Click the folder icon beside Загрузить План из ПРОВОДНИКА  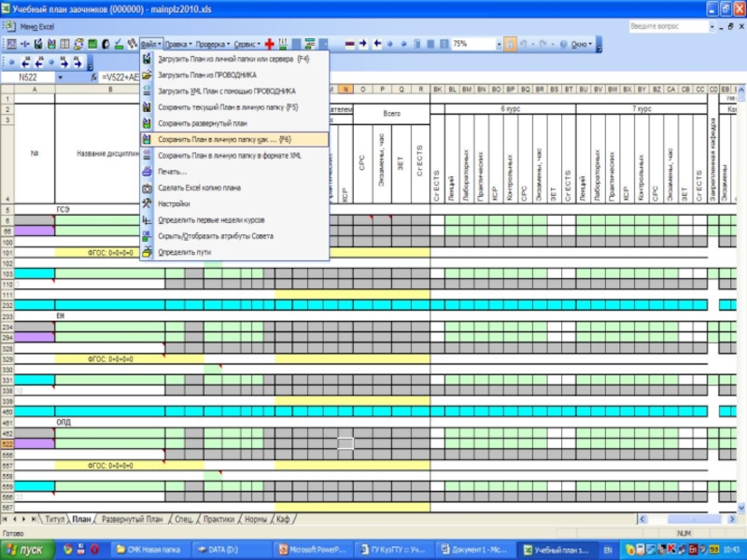pos(148,74)
